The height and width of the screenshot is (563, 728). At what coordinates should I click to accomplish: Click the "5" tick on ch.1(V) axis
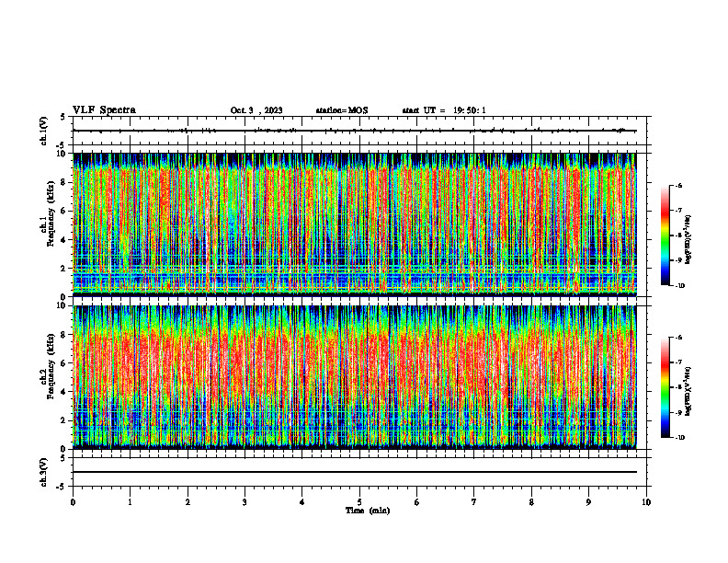pyautogui.click(x=63, y=117)
